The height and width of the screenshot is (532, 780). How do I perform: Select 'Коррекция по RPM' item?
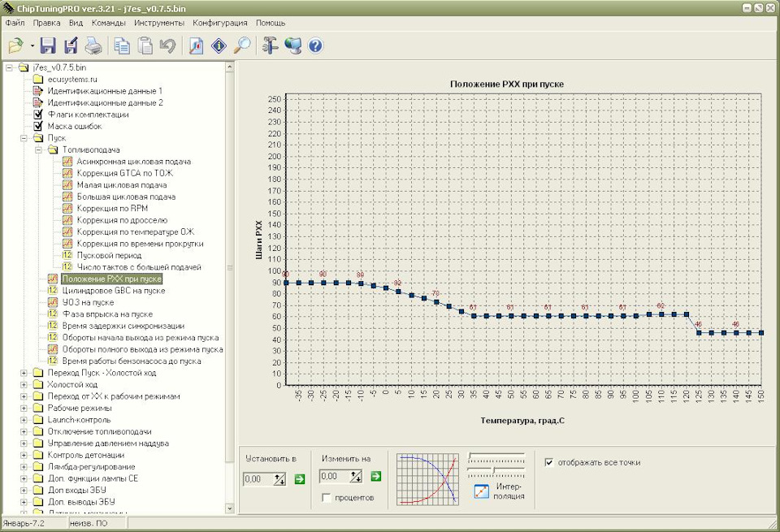pos(112,208)
